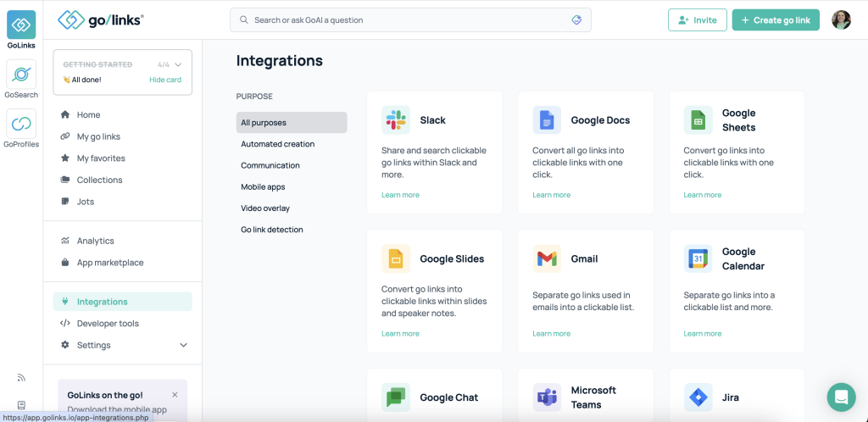Click the GoAI sparkle icon in search bar
Image resolution: width=868 pixels, height=422 pixels.
coord(576,19)
